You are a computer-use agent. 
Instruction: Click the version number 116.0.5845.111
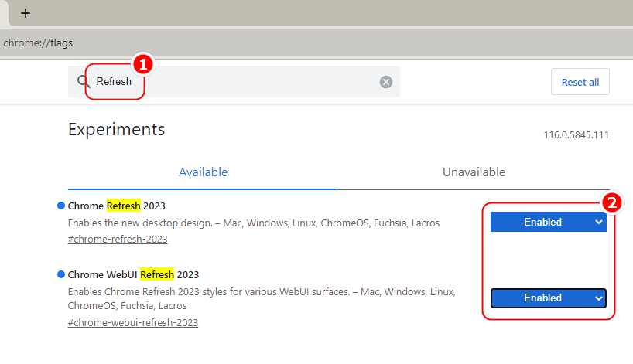tap(576, 135)
